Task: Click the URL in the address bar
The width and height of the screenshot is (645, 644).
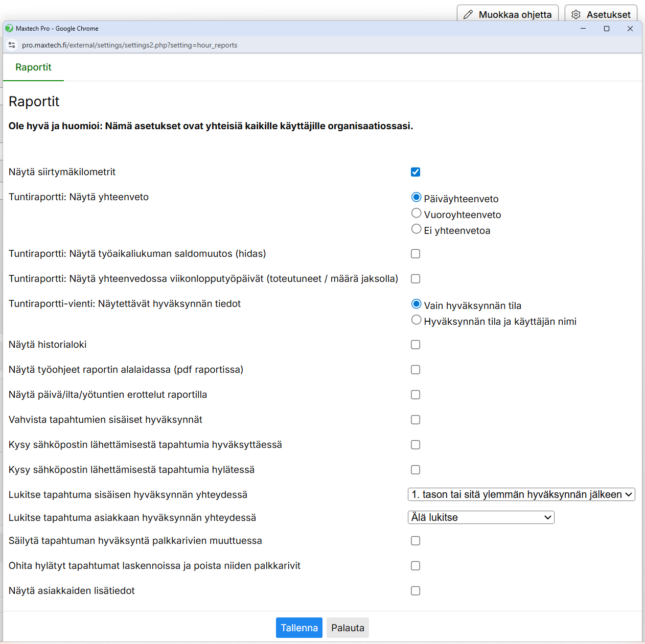Action: (130, 45)
